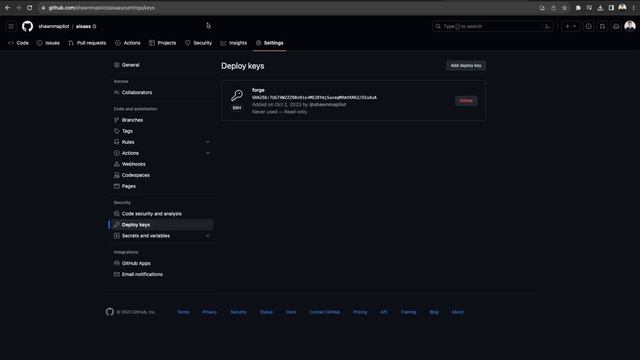Delete the forge deploy key
Screen dimensions: 640x360
pos(466,101)
